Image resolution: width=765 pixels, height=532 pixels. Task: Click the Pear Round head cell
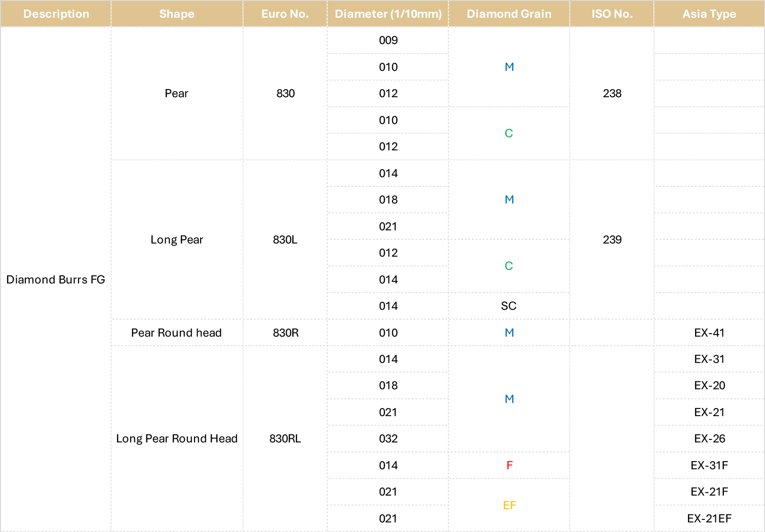click(177, 333)
